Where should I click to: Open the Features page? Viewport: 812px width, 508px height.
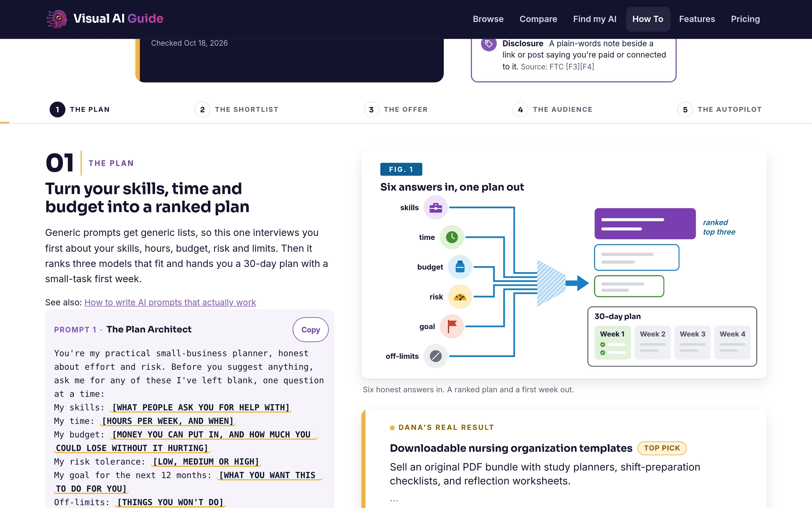[697, 19]
